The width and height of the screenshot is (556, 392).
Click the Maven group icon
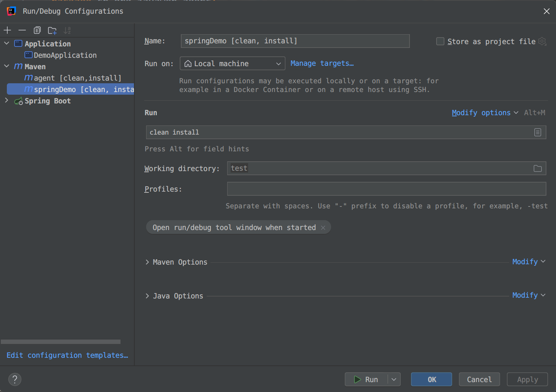point(18,67)
